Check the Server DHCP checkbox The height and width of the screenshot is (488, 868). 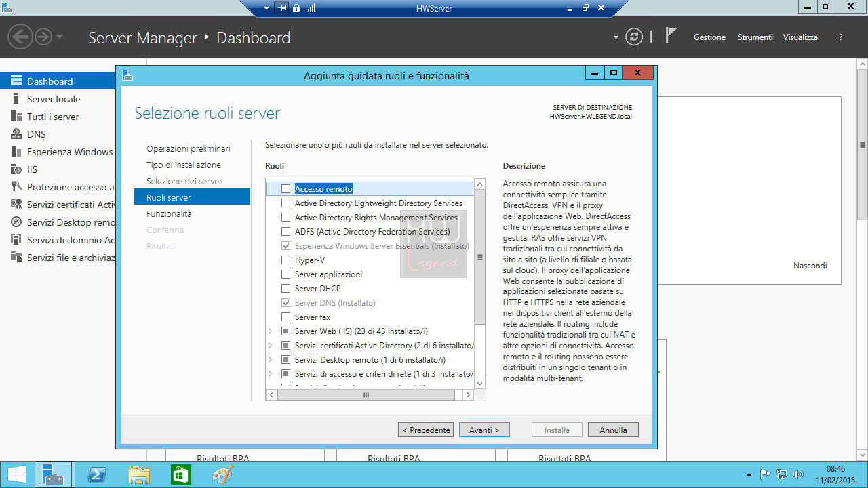[x=285, y=289]
